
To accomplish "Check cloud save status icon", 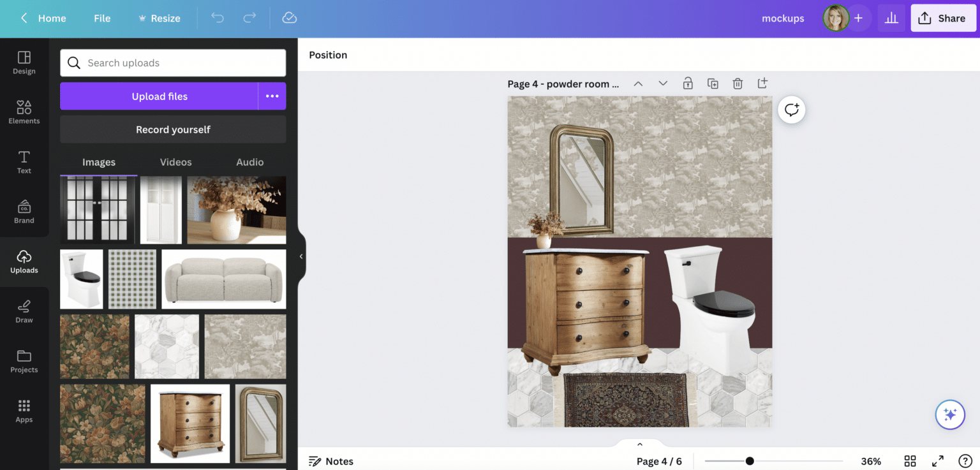I will [289, 18].
